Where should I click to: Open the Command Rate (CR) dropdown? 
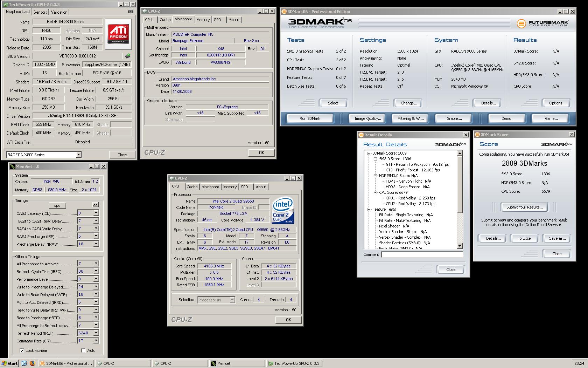(x=96, y=341)
